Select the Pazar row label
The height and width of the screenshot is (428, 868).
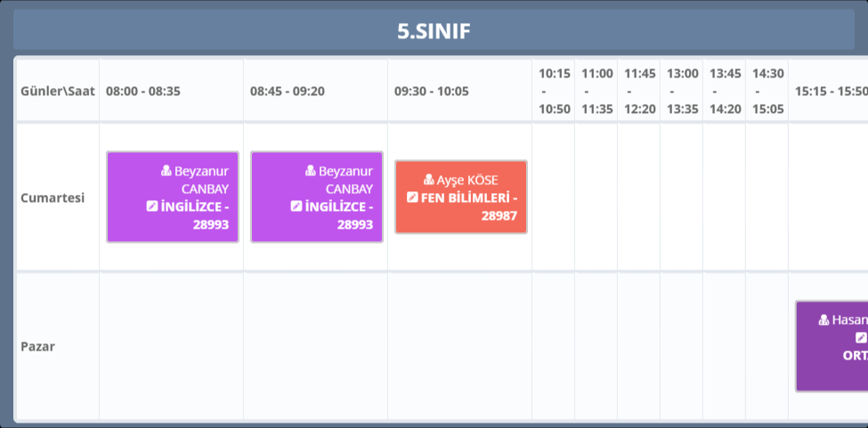coord(38,346)
